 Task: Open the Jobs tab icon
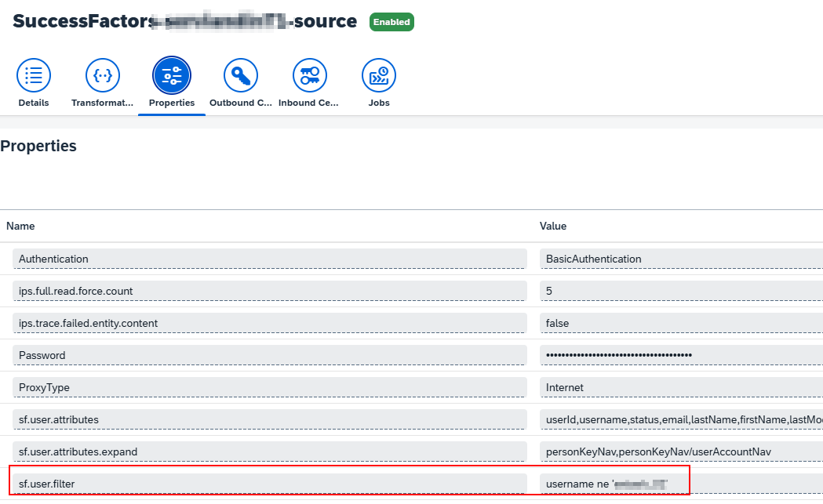(378, 75)
